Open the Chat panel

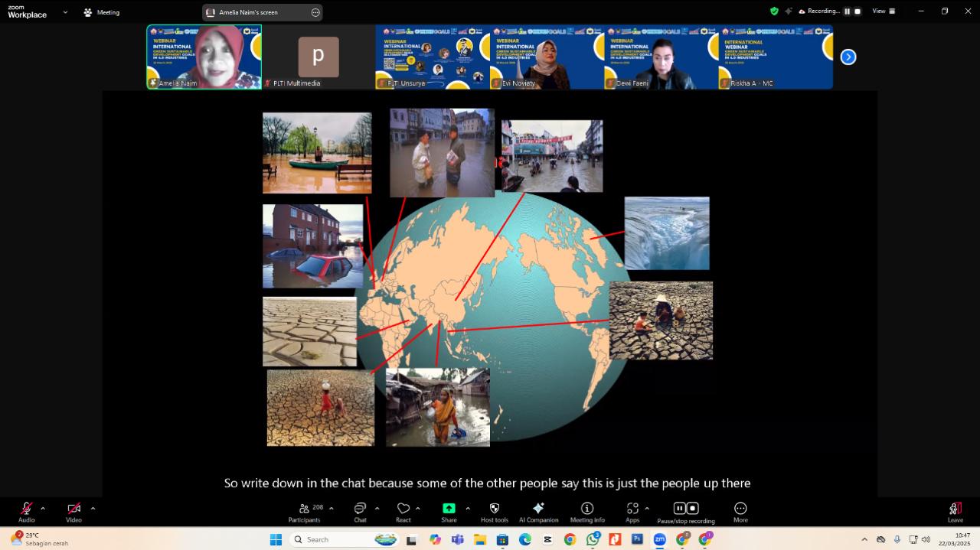(x=360, y=509)
